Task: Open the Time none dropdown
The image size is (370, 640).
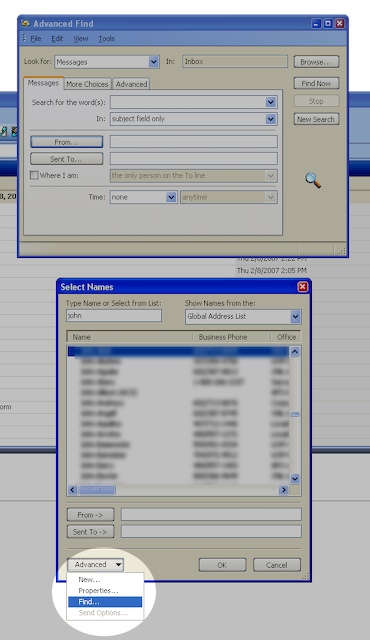Action: (x=171, y=197)
